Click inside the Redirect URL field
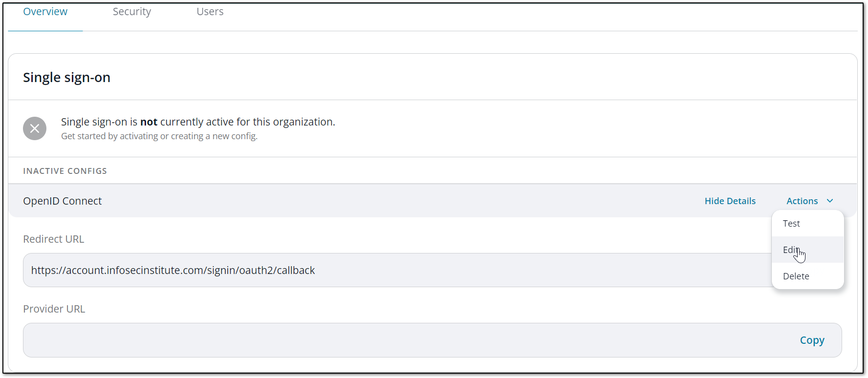The image size is (868, 378). click(x=342, y=270)
